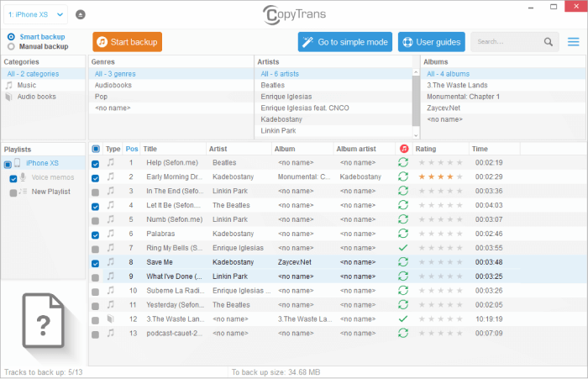Open User guides button

pyautogui.click(x=432, y=42)
